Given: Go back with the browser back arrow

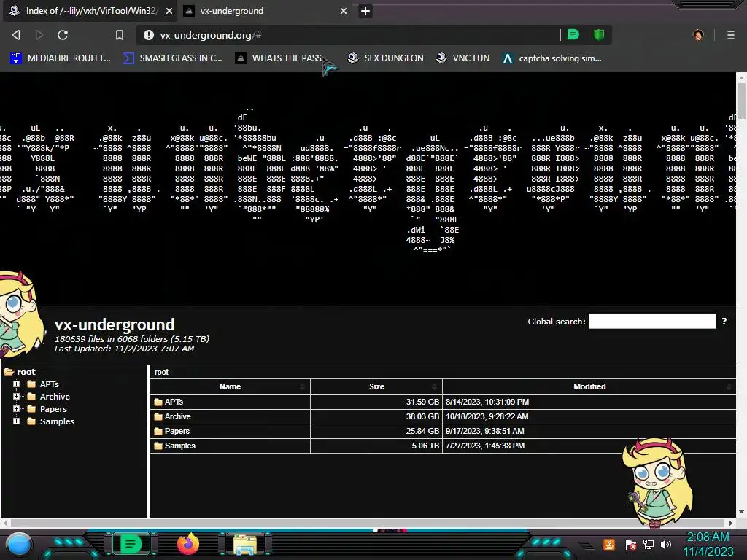Looking at the screenshot, I should pos(16,35).
